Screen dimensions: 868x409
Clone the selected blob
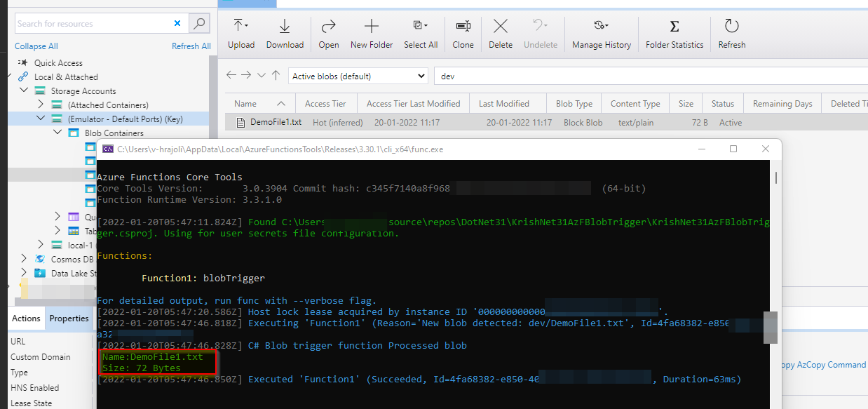point(463,34)
